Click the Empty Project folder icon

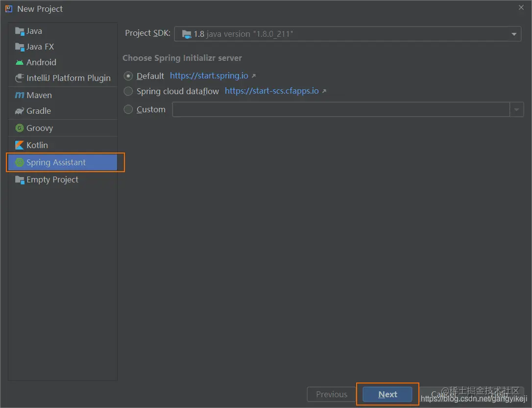click(20, 179)
